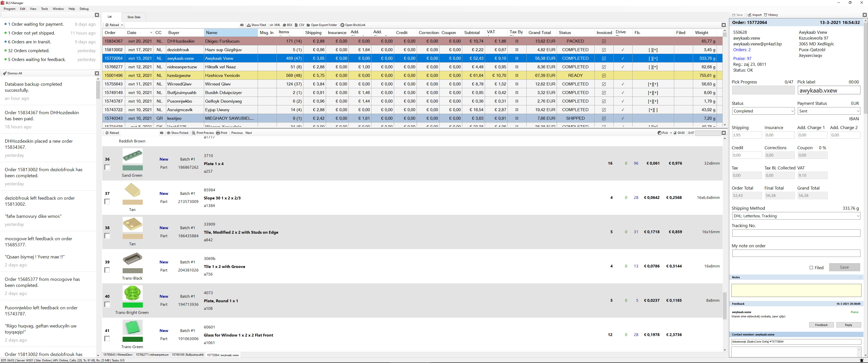Expand the Payment Status dropdown

point(829,111)
